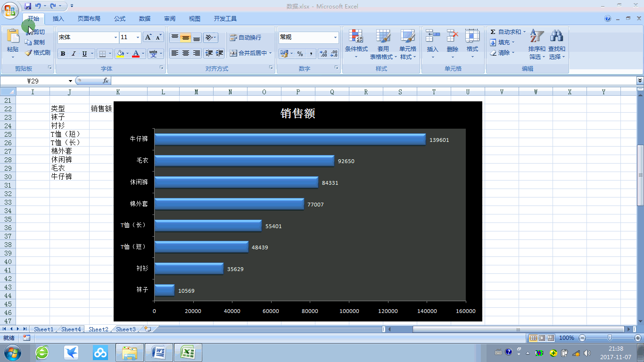The width and height of the screenshot is (644, 362).
Task: Toggle bottom vertical alignment
Action: point(197,38)
